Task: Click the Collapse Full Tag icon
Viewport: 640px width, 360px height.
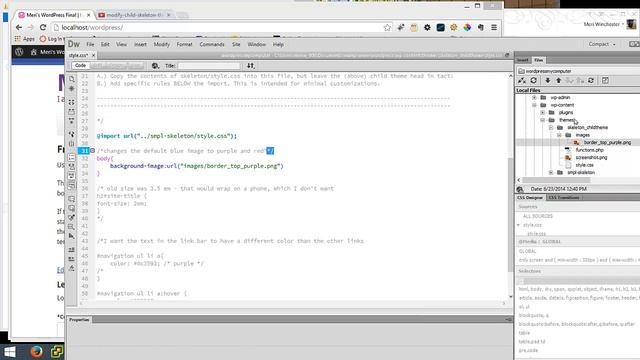Action: (x=71, y=102)
